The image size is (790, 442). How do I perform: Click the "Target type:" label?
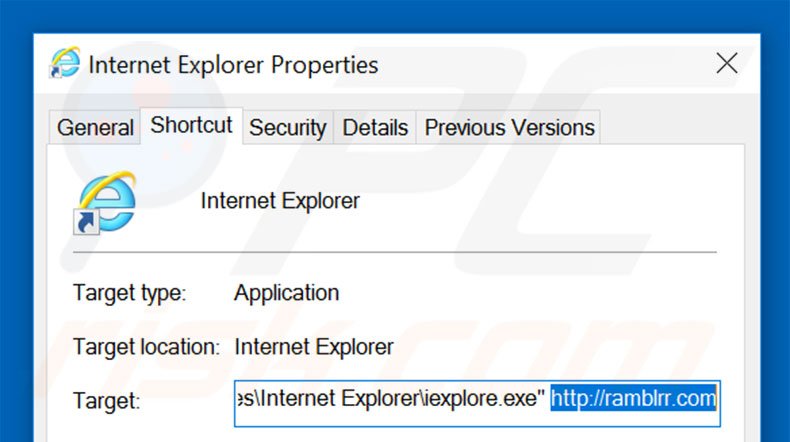(x=129, y=294)
